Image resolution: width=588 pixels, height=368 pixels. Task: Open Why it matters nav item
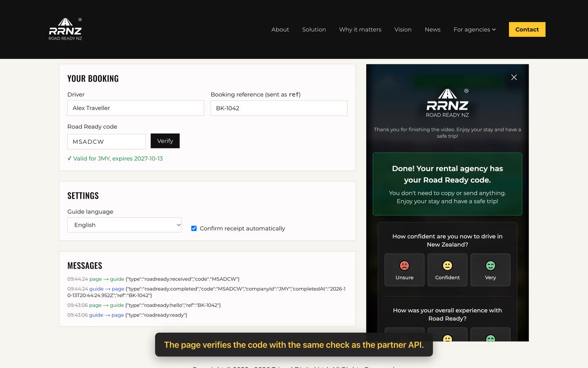pyautogui.click(x=360, y=29)
